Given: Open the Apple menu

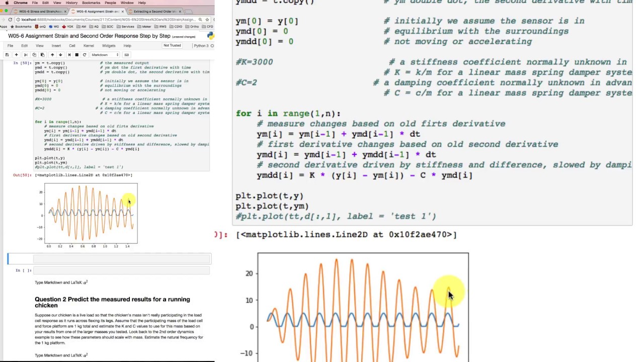Looking at the screenshot, I should point(7,3).
